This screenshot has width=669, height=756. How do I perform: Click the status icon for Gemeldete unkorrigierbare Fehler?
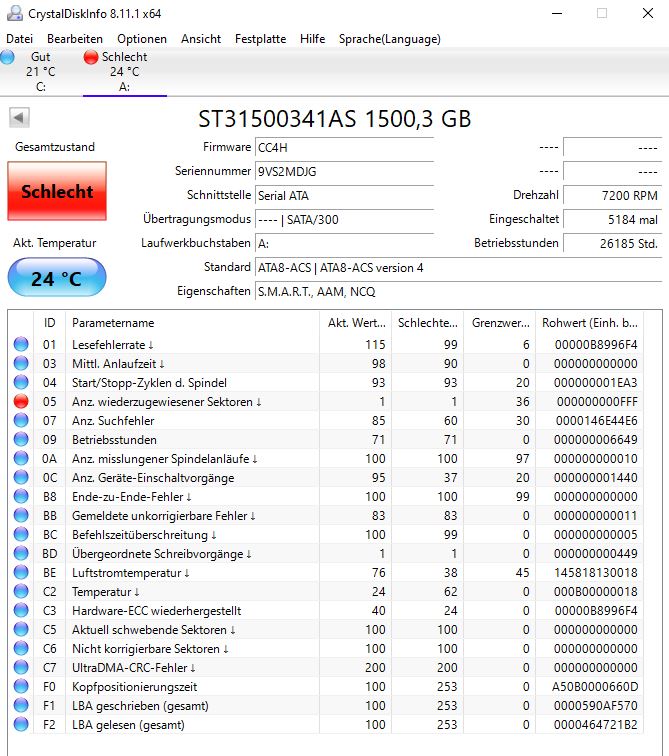21,515
